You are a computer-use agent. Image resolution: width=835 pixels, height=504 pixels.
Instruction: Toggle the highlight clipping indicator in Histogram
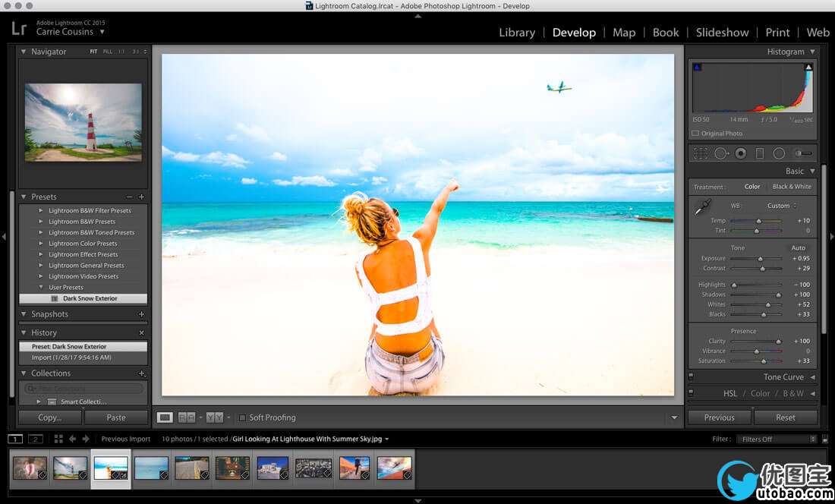click(808, 67)
